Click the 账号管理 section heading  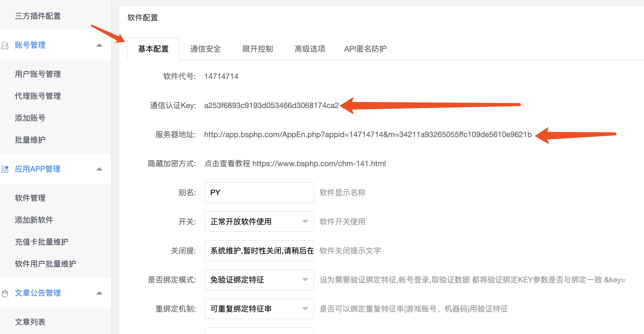tap(30, 45)
